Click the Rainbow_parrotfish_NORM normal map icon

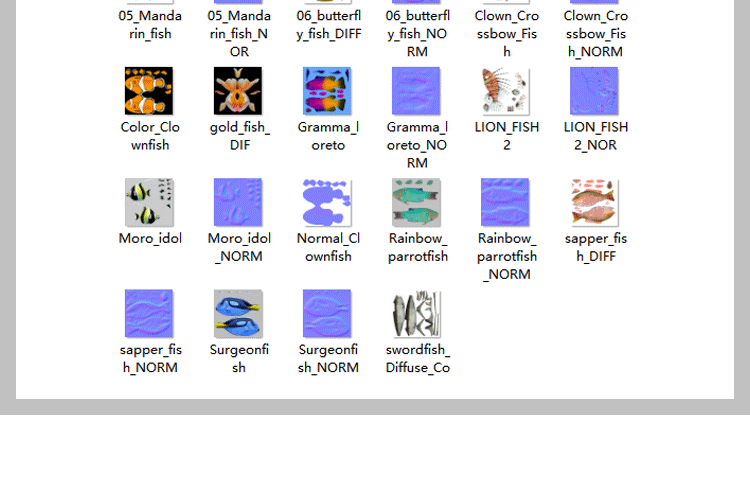pos(505,202)
